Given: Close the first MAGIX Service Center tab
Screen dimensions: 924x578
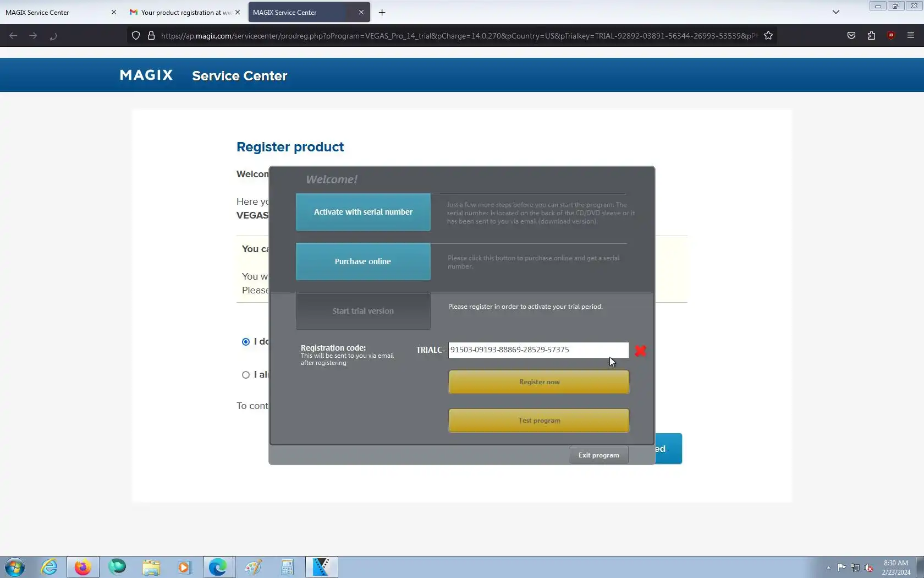Looking at the screenshot, I should point(114,12).
